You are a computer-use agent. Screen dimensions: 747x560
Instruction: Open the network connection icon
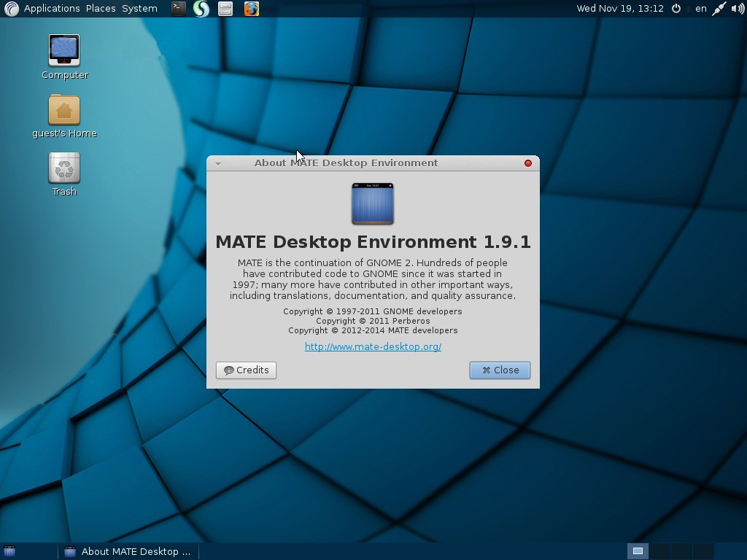click(719, 9)
